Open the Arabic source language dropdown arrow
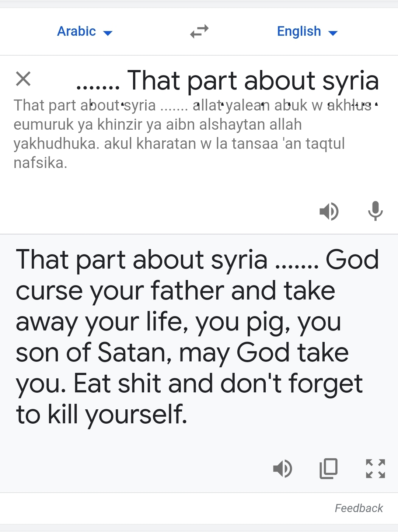 [108, 33]
